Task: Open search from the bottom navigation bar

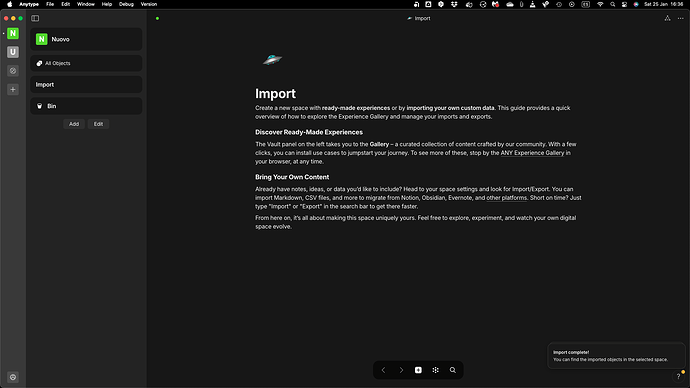Action: [x=452, y=370]
